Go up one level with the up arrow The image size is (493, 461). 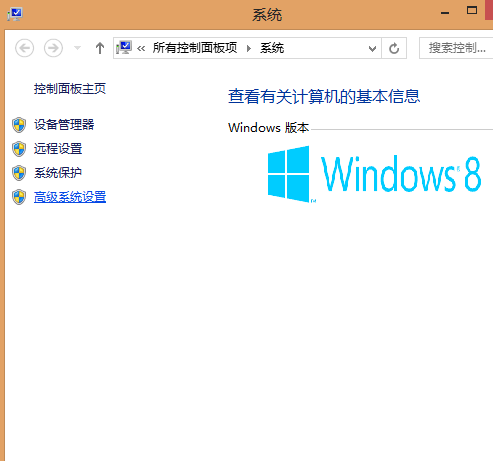coord(100,48)
